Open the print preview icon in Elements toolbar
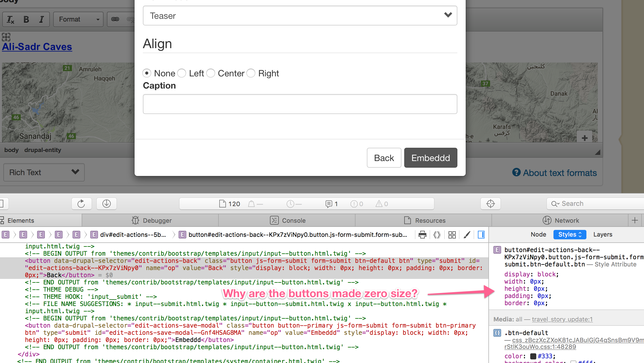 (422, 235)
